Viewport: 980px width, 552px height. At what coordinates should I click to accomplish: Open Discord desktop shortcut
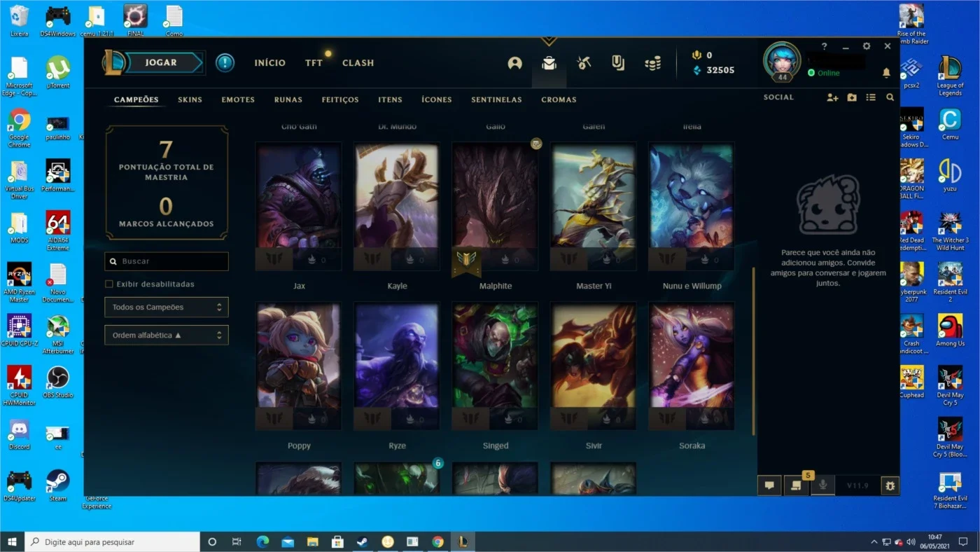19,434
